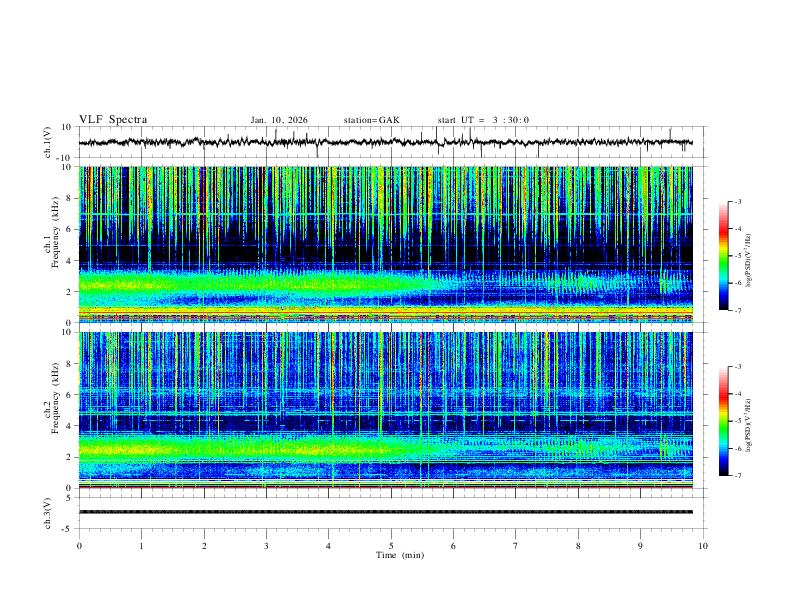
Task: Click the log(PSD) label beside ch.1 colorbar
Action: click(748, 261)
